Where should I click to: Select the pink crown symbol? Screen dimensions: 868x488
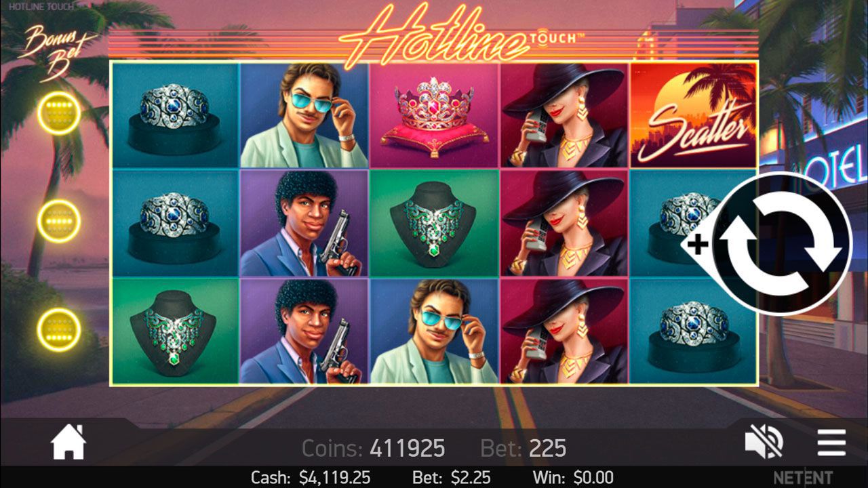click(434, 115)
